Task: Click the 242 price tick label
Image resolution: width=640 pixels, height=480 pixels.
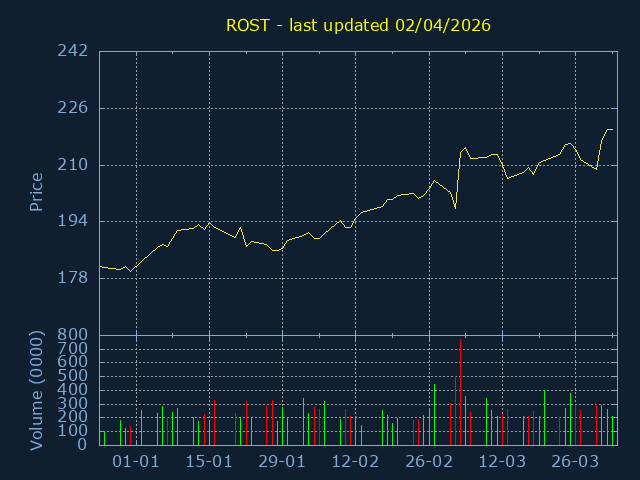Action: [72, 51]
